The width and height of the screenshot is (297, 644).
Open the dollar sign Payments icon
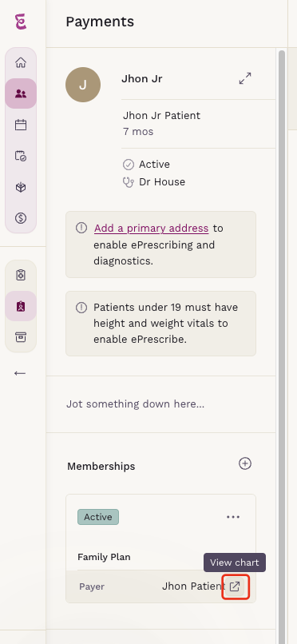coord(21,218)
